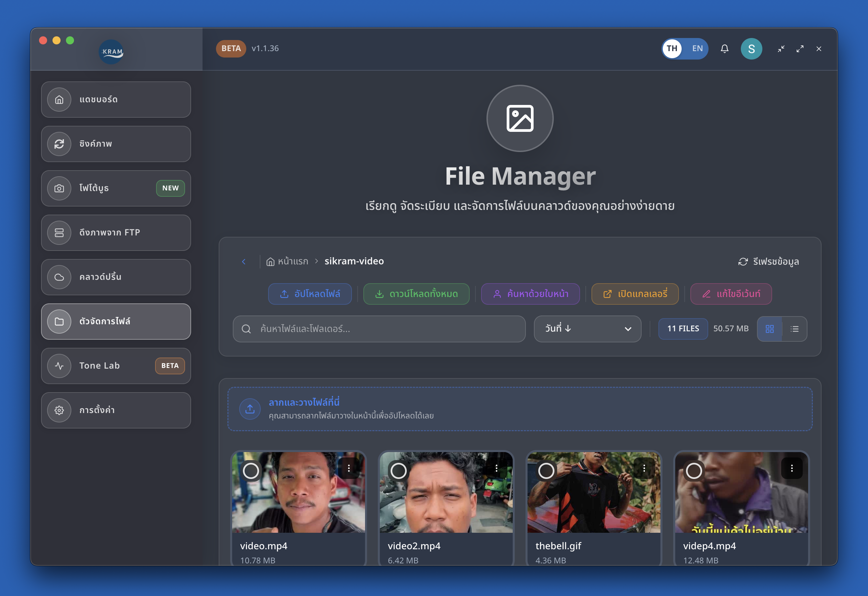Collapse back using the left chevron arrow
The image size is (868, 596).
click(x=244, y=261)
